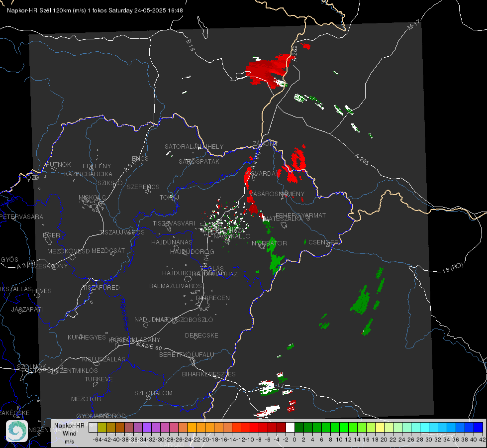This screenshot has height=448, width=487.
Task: Click the TISZAÚJVÁROS label
Action: [122, 232]
